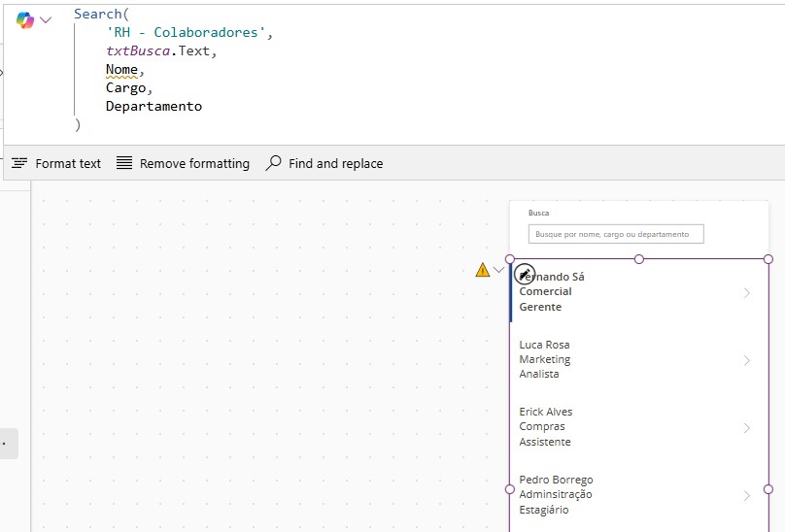Click the Format text button
The image size is (785, 532).
tap(56, 163)
